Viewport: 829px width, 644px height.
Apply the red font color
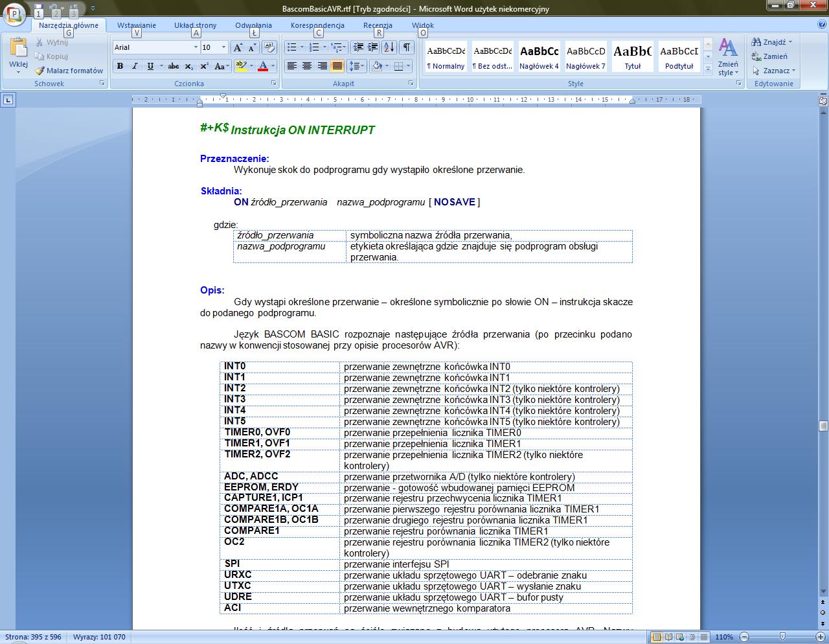[263, 66]
